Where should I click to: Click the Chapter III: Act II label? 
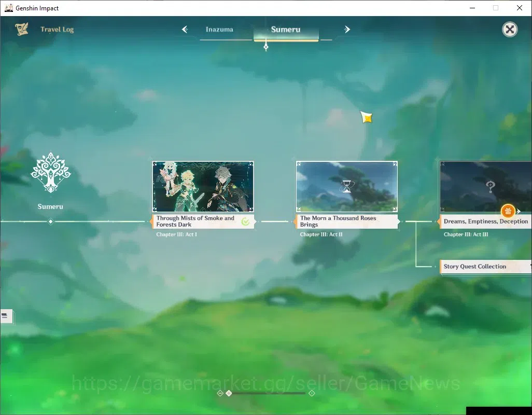tap(321, 234)
